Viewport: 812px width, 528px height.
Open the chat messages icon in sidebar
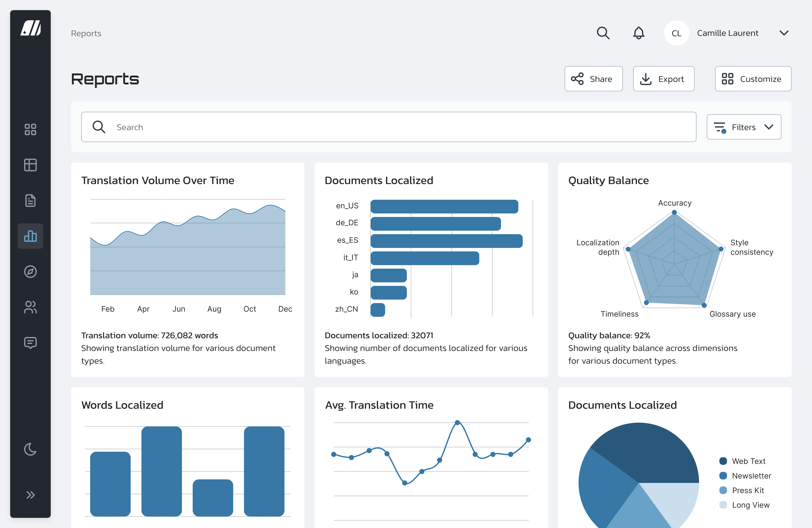point(30,343)
